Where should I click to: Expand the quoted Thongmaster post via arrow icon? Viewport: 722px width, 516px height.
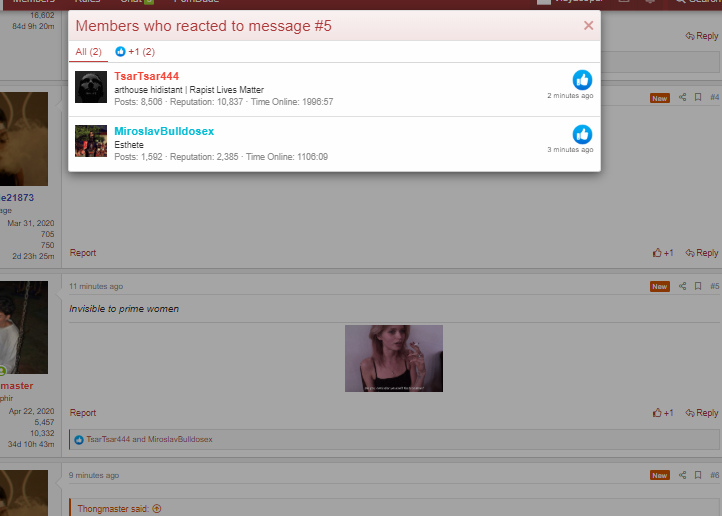click(156, 508)
